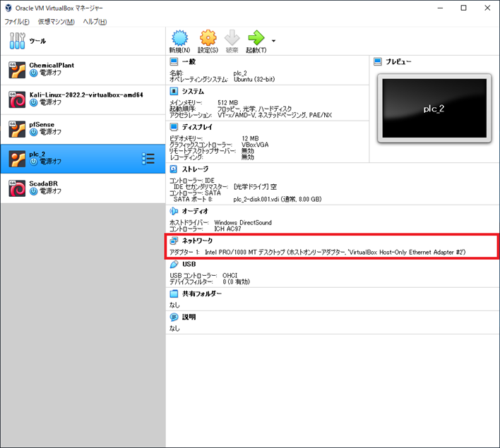
Task: Click the 破棄 Discard arrow icon
Action: click(232, 38)
